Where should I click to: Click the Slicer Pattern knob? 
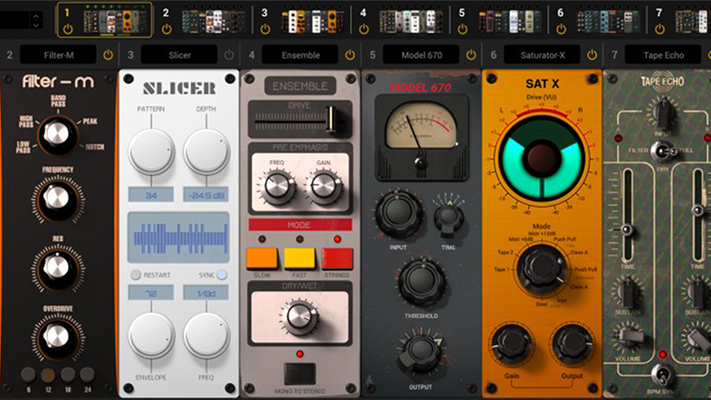coord(151,152)
